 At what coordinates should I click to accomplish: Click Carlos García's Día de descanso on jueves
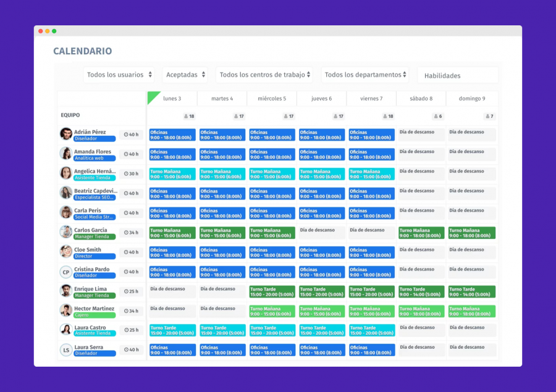(x=322, y=233)
